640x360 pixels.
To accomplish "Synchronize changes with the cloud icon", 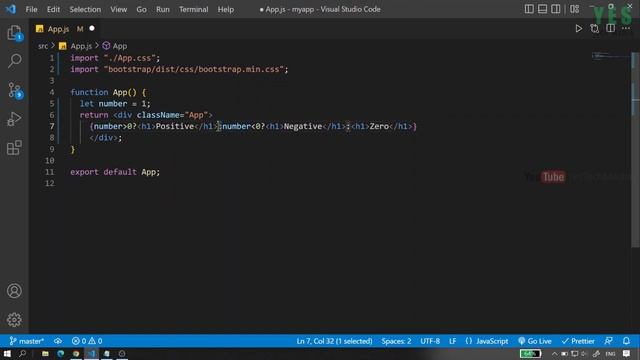I will 58,341.
